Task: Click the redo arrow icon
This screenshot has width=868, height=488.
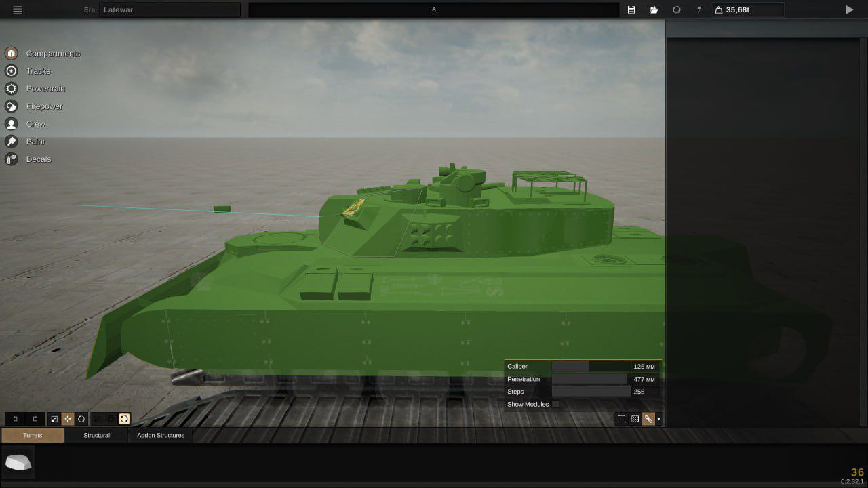Action: (x=35, y=419)
